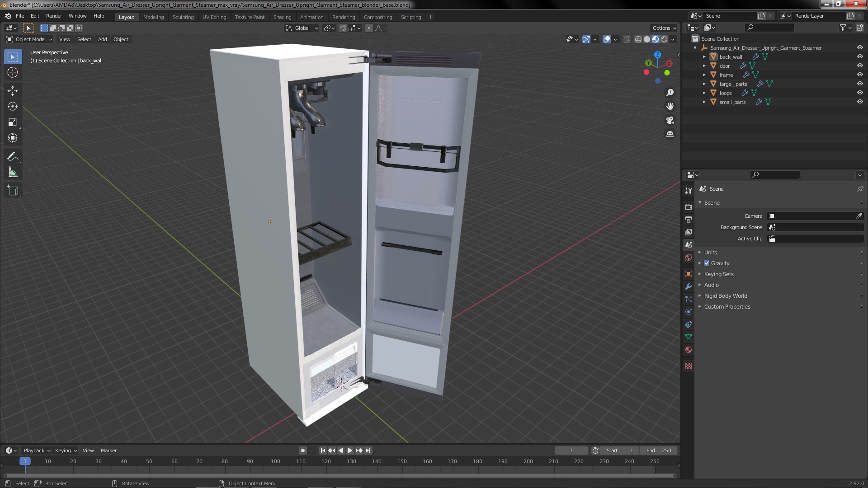Select the Cursor tool in toolbar
This screenshot has width=868, height=488.
coord(13,73)
